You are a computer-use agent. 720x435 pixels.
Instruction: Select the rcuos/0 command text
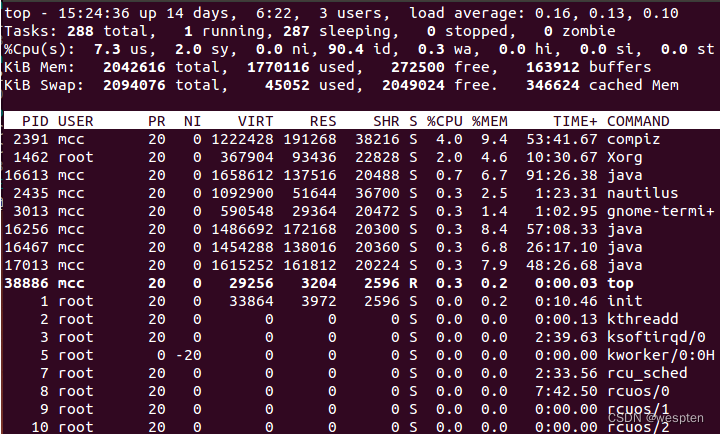638,391
